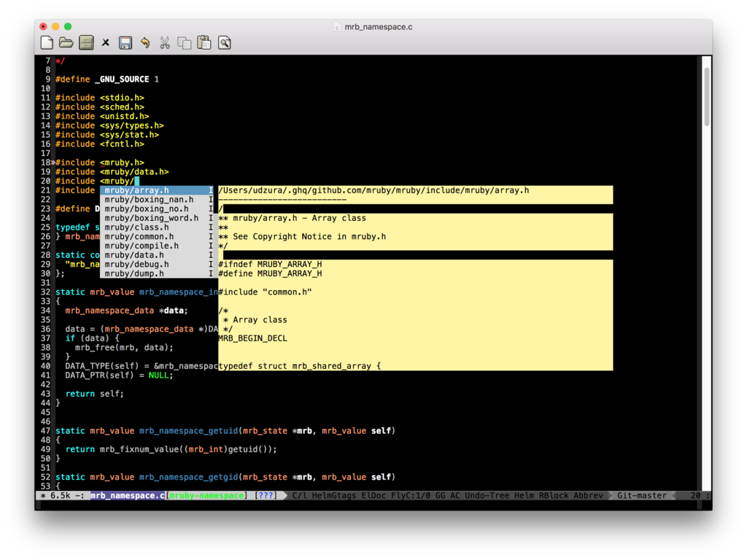Click the mrb_namespace_getuid function name
747x560 pixels.
(189, 431)
